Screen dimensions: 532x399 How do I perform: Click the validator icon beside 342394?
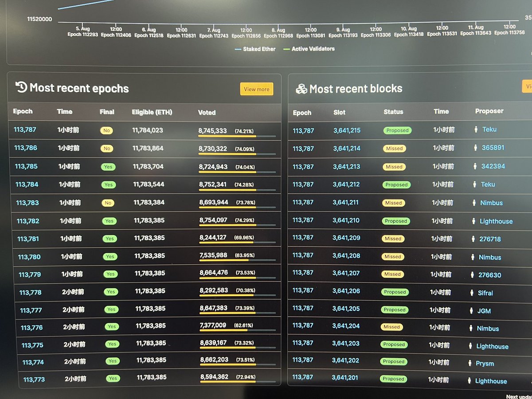point(475,166)
